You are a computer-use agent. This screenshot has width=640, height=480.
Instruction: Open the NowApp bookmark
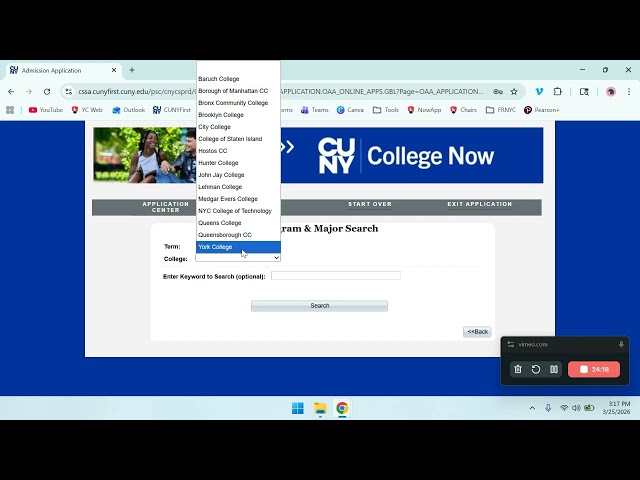(x=424, y=110)
